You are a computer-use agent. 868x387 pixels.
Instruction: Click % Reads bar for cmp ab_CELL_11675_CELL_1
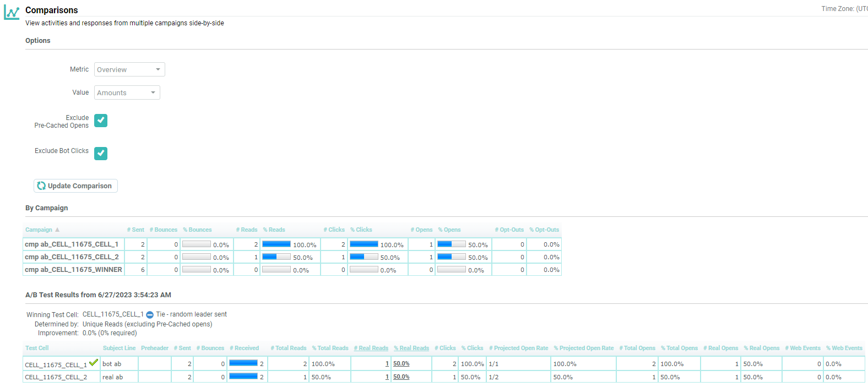276,244
